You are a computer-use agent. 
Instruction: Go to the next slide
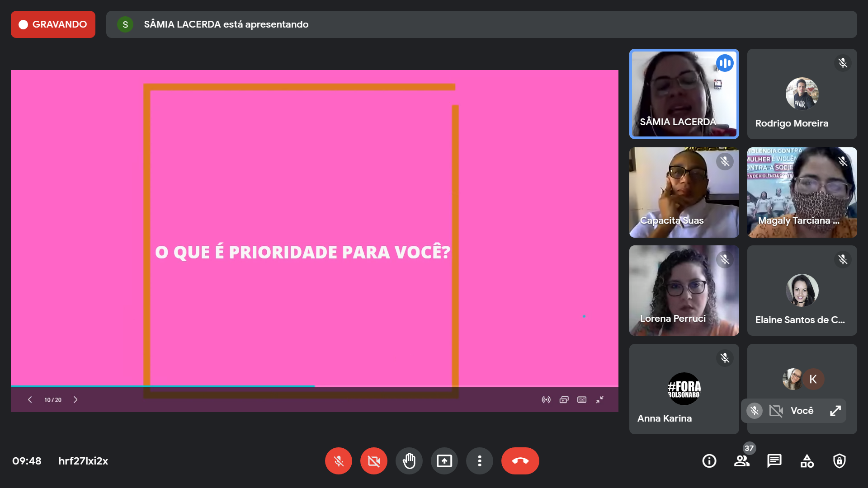[75, 399]
